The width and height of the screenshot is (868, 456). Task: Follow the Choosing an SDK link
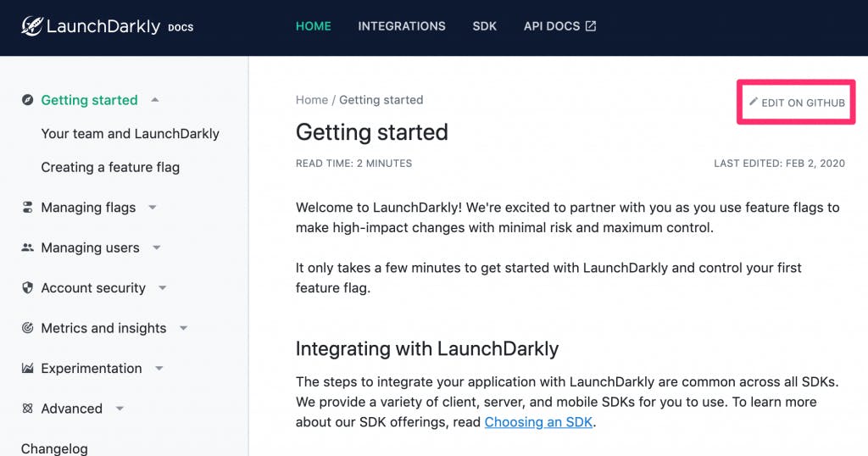pyautogui.click(x=538, y=422)
